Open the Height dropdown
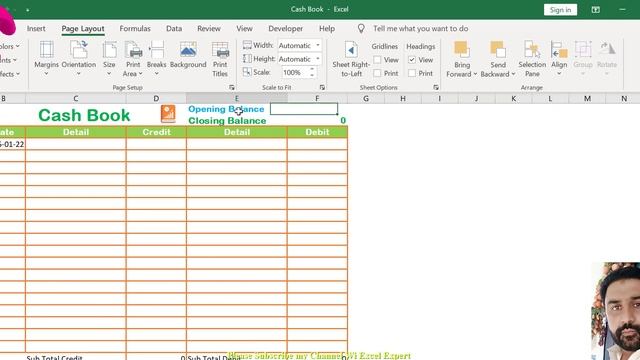 pyautogui.click(x=318, y=59)
